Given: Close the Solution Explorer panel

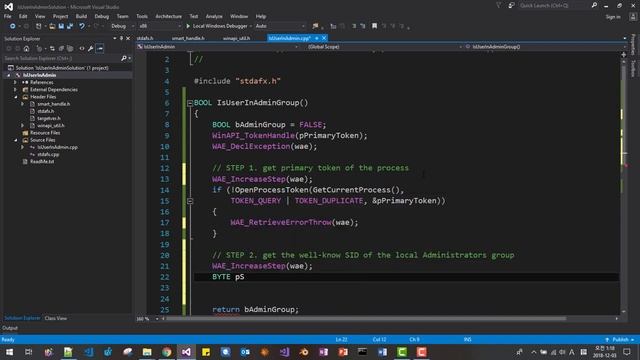Looking at the screenshot, I should tap(128, 38).
